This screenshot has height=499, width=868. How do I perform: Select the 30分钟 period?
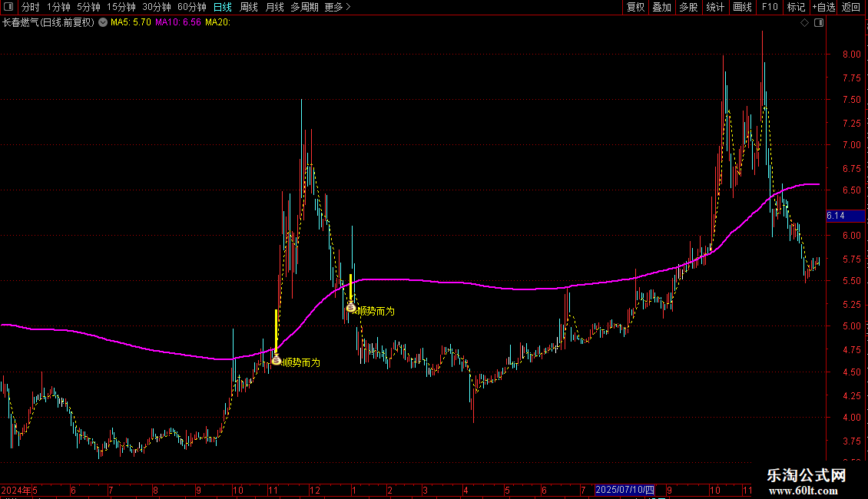click(157, 7)
